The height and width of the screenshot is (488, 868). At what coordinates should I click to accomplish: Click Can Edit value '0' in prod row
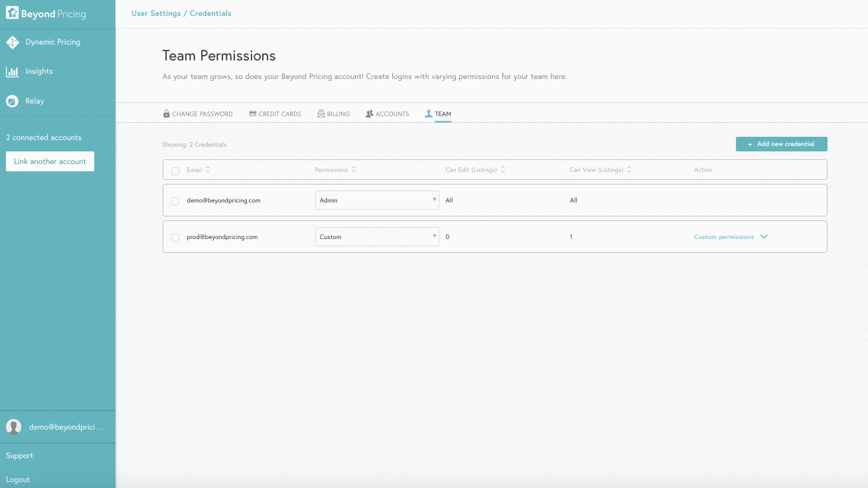[x=447, y=237]
